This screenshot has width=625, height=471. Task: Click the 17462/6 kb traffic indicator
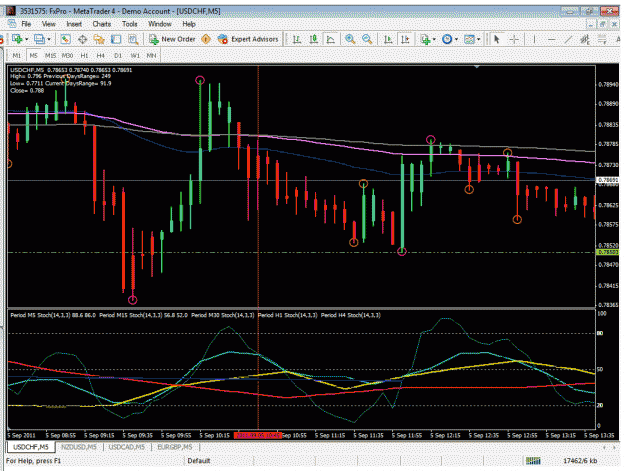coord(580,461)
